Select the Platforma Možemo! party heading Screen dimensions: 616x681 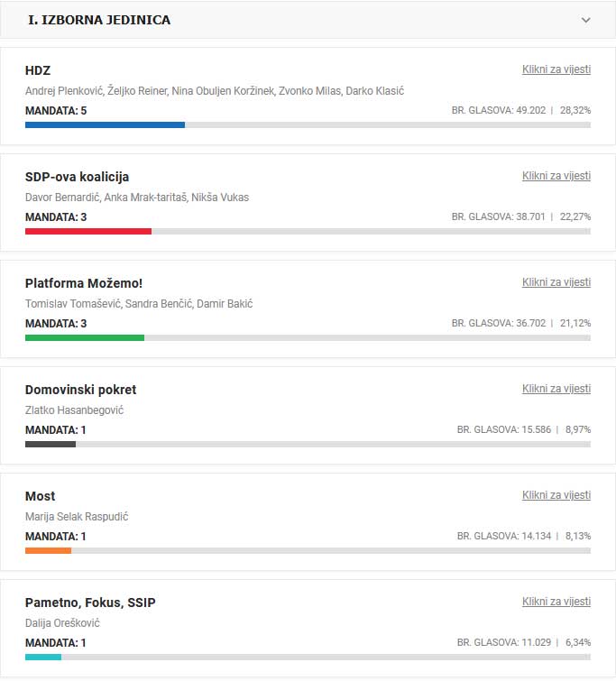click(84, 283)
